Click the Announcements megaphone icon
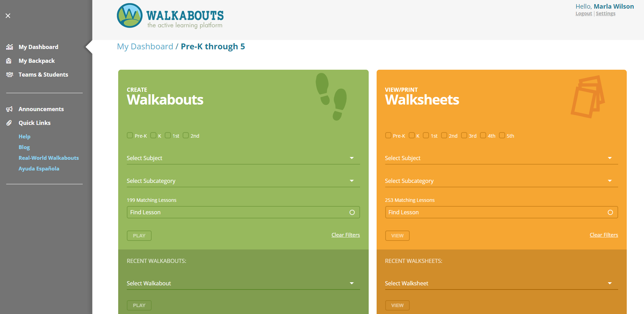 pos(9,109)
